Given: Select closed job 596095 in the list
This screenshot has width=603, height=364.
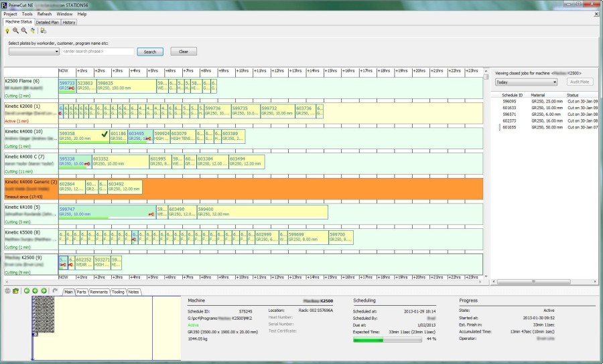Looking at the screenshot, I should tap(509, 102).
